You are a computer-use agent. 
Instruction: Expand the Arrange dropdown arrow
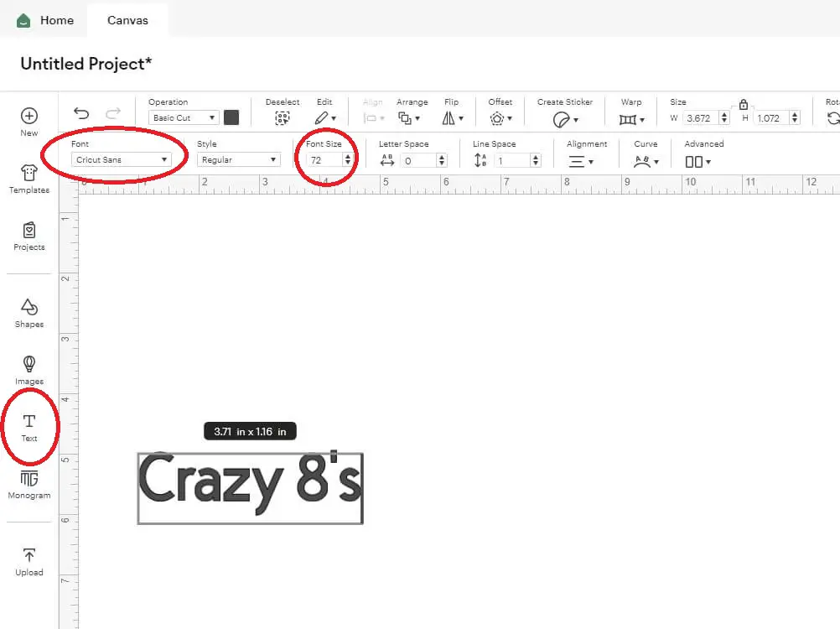[417, 118]
